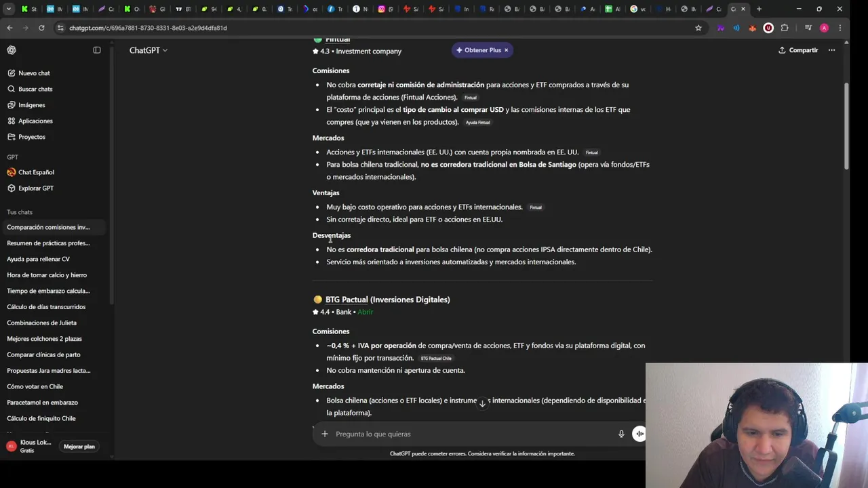Open the media control icon in toolbar

point(808,28)
